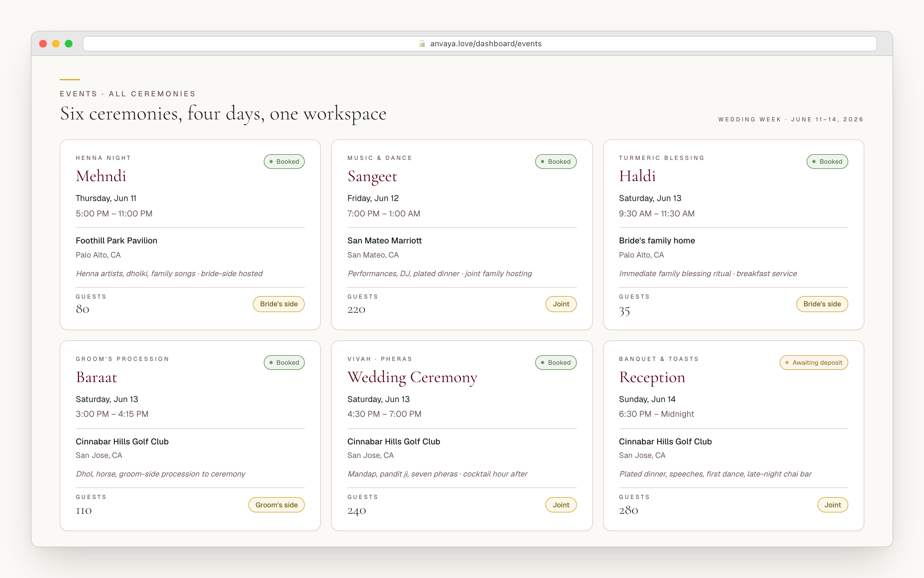Click the Performances, DJ, plated dinner note
This screenshot has height=578, width=924.
tap(440, 273)
